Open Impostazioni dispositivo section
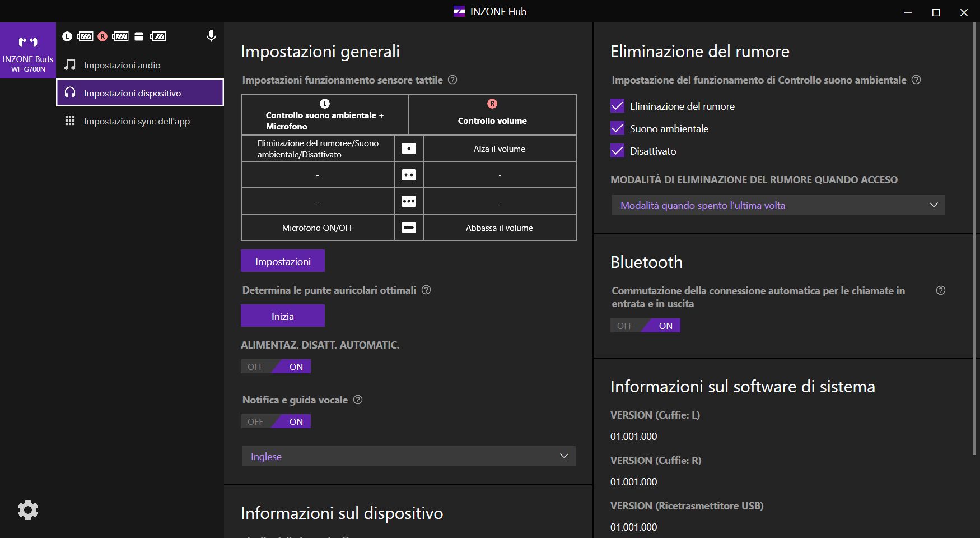980x538 pixels. tap(140, 93)
